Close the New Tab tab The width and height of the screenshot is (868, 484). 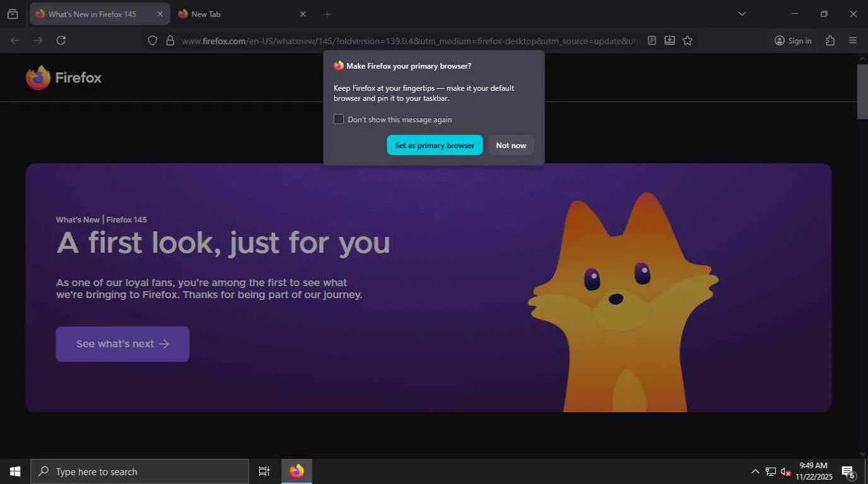pyautogui.click(x=303, y=14)
